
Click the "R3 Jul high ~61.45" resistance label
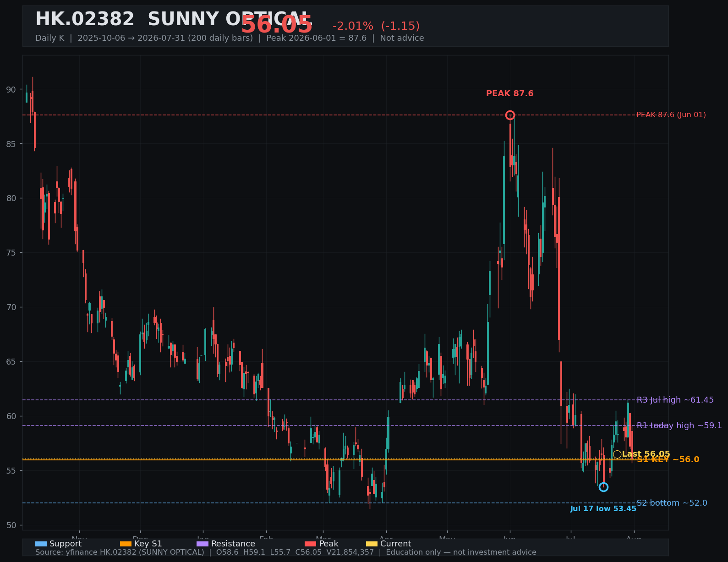click(x=675, y=400)
